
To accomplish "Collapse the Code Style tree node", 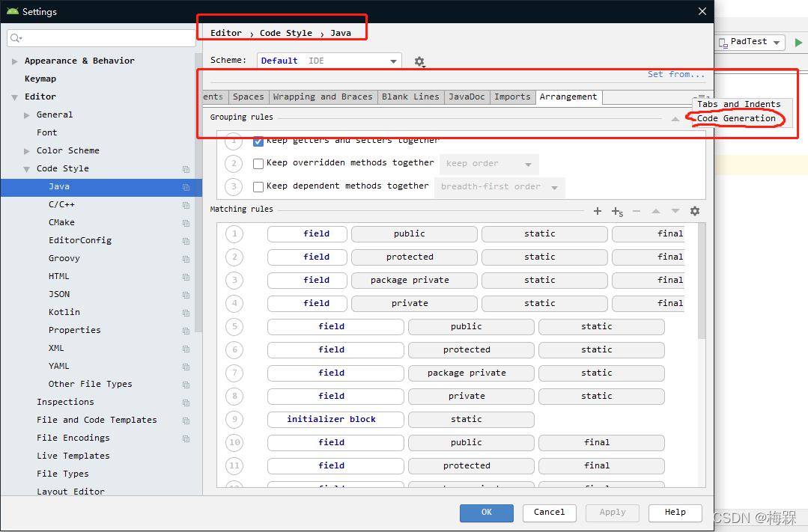I will (27, 169).
